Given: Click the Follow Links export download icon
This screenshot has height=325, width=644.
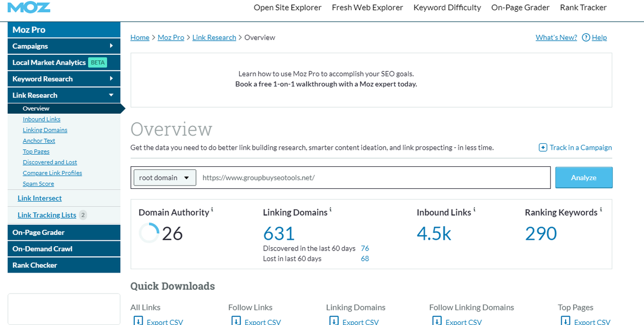Looking at the screenshot, I should [x=235, y=321].
